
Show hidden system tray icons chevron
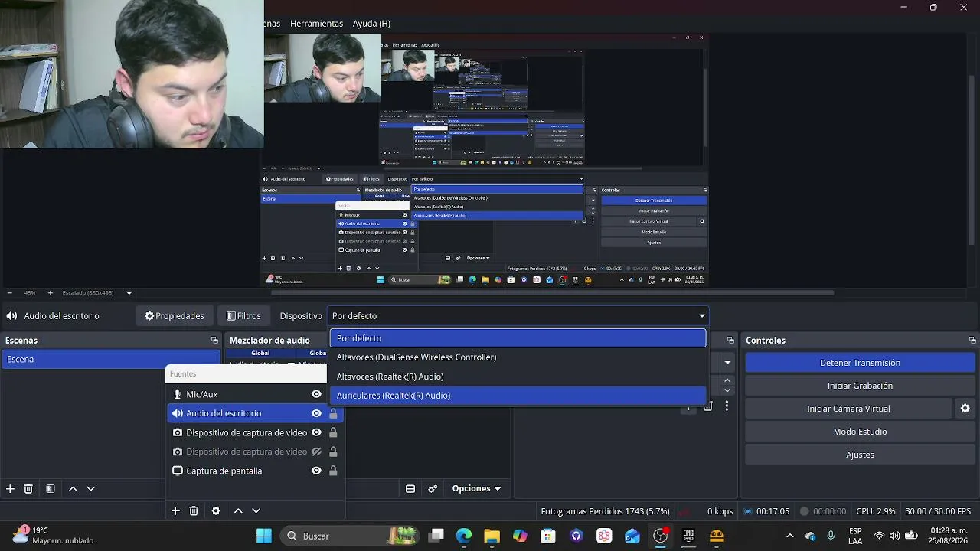pos(790,536)
